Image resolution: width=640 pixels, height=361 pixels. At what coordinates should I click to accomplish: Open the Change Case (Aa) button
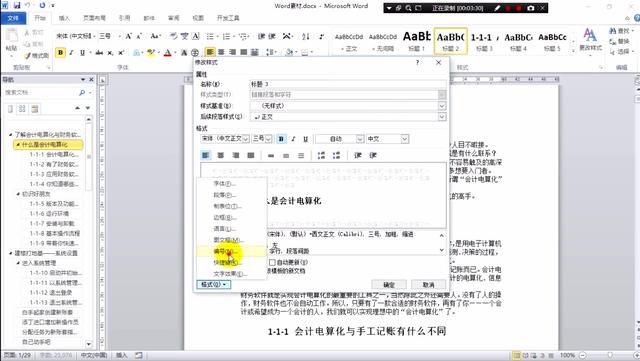pyautogui.click(x=155, y=36)
